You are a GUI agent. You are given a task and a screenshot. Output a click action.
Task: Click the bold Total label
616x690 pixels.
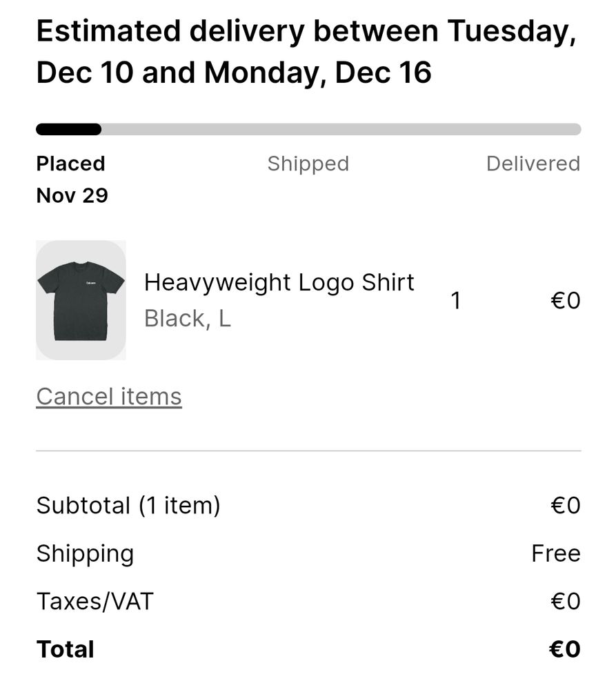[x=65, y=649]
